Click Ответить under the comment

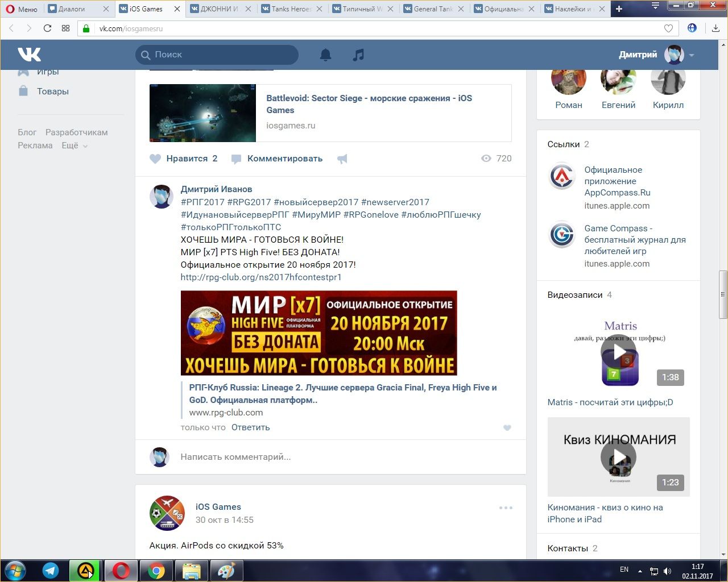pos(250,427)
